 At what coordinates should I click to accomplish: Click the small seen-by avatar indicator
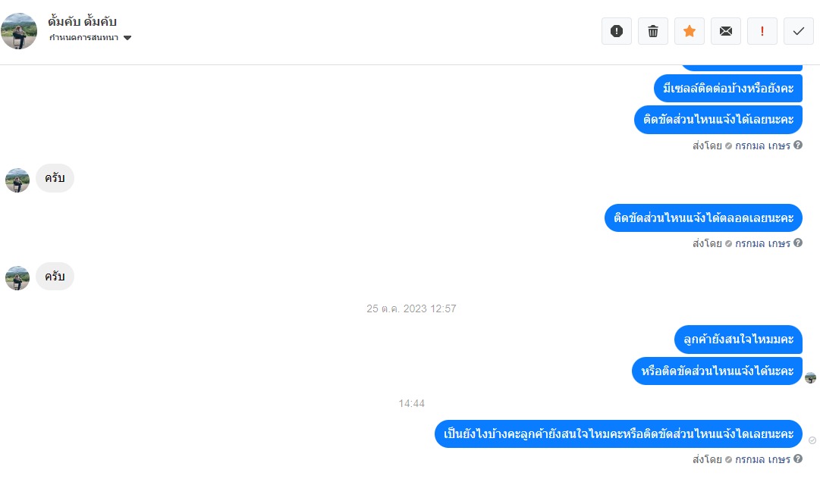coord(811,377)
